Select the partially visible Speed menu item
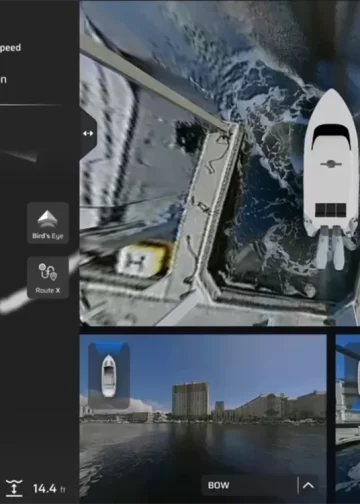The height and width of the screenshot is (504, 360). coord(10,48)
